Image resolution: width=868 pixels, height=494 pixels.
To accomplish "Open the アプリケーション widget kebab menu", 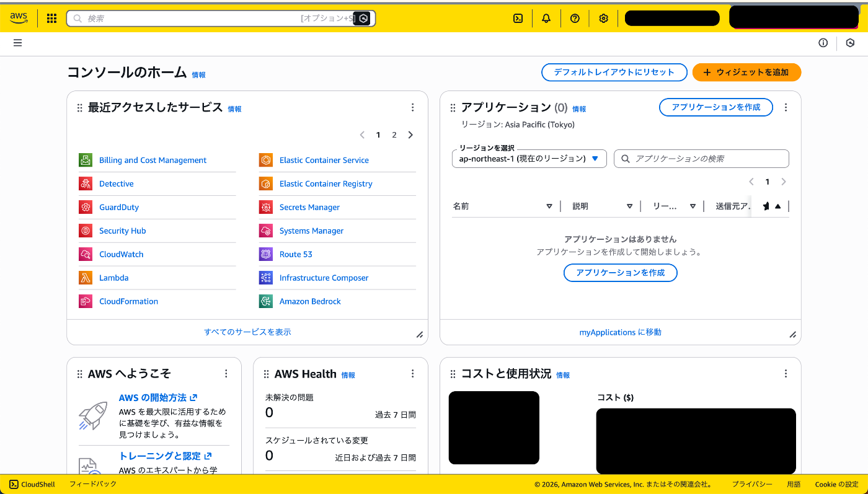I will 786,107.
